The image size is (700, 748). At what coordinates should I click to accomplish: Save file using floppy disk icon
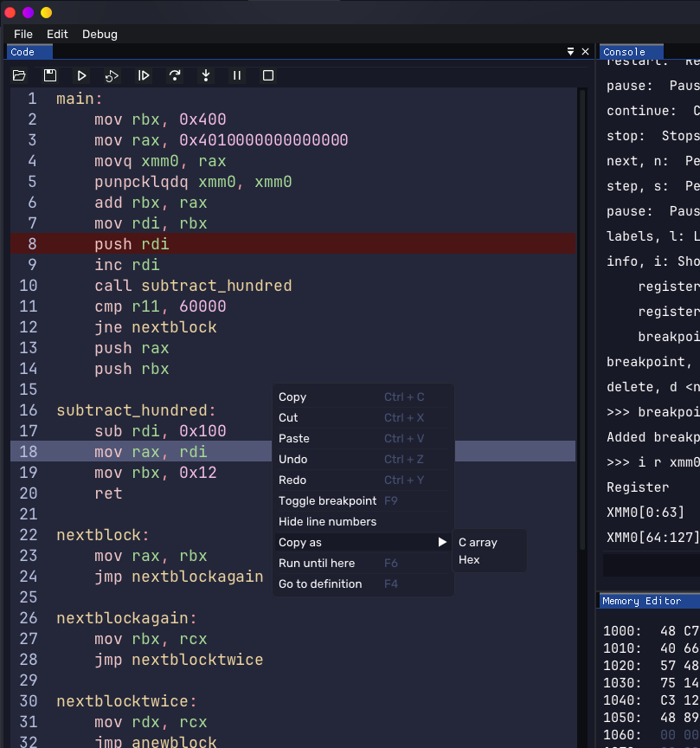point(50,75)
